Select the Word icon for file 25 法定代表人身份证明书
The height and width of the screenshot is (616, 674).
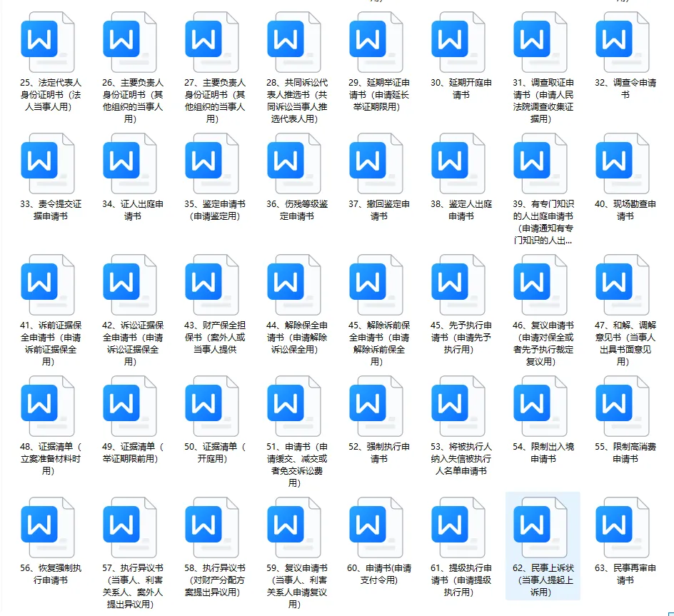(48, 42)
